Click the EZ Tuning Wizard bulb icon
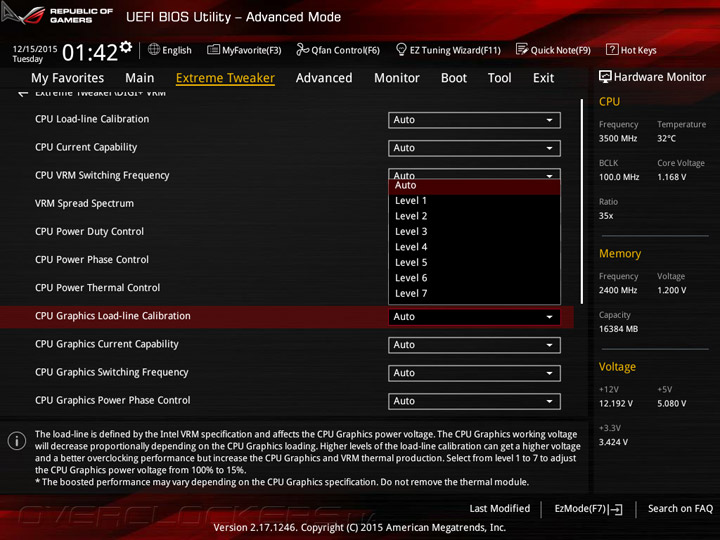 (x=401, y=49)
